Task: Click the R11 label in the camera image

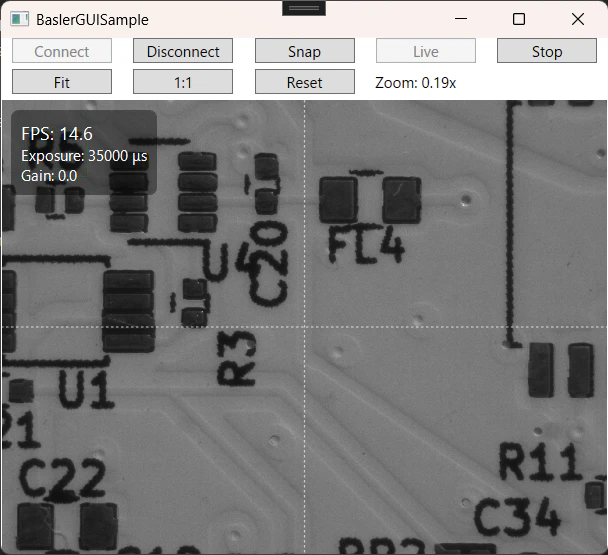Action: [541, 462]
